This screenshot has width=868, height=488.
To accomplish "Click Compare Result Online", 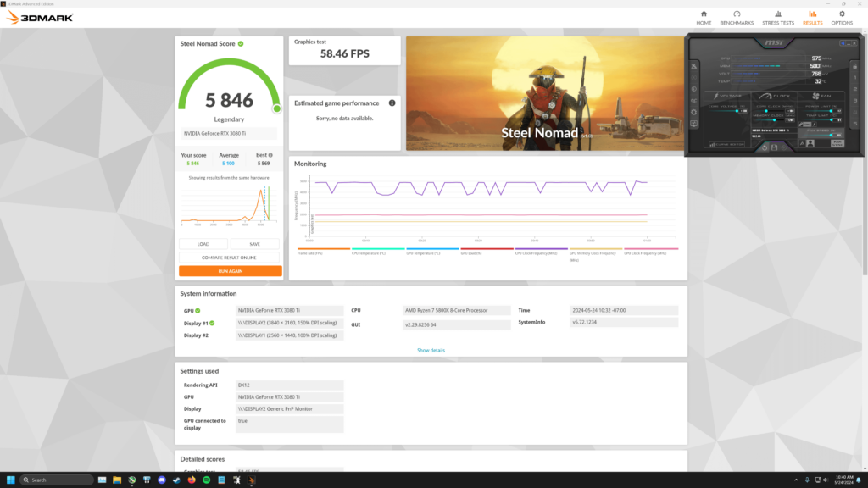I will click(x=229, y=258).
